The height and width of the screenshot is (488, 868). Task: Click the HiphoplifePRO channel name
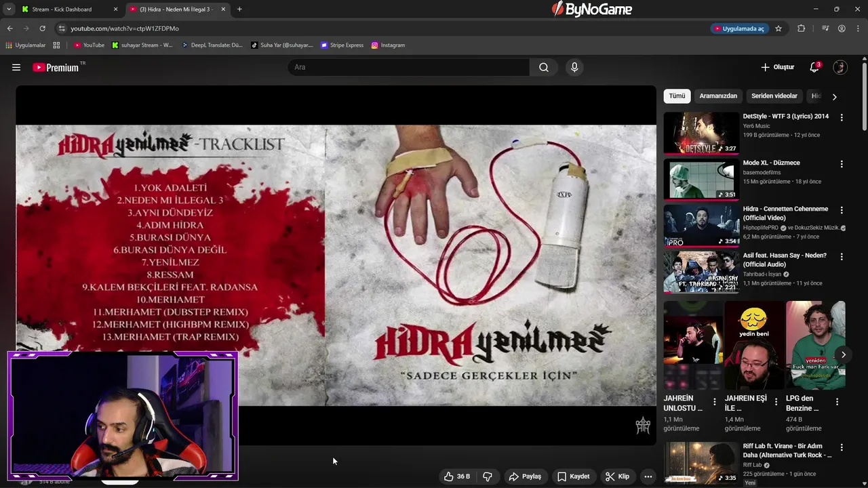point(761,228)
